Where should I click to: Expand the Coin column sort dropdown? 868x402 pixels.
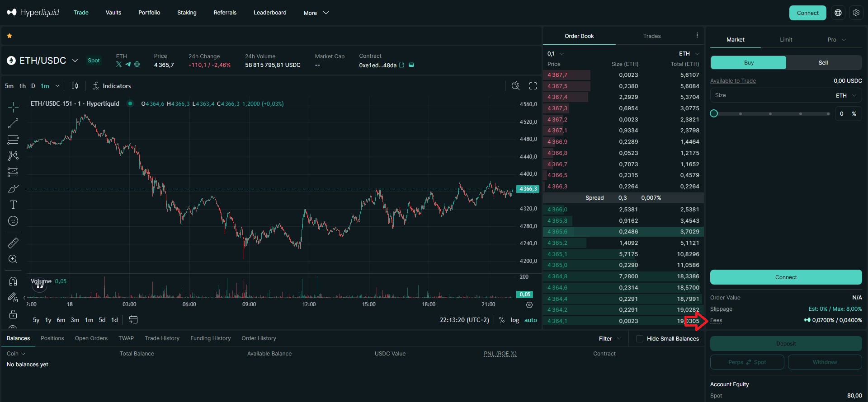pos(16,354)
